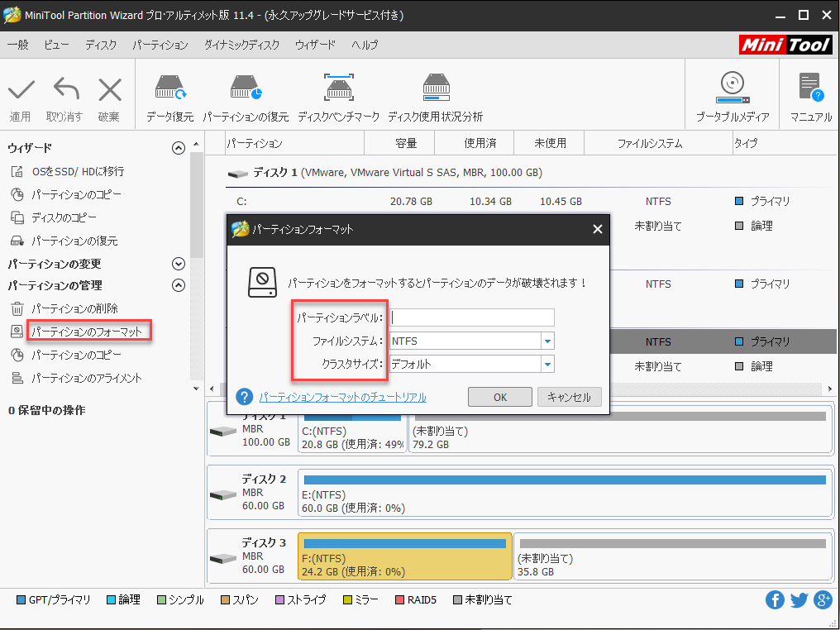Screen dimensions: 840x630
Task: Sort by the 未使用 column header
Action: pos(550,143)
